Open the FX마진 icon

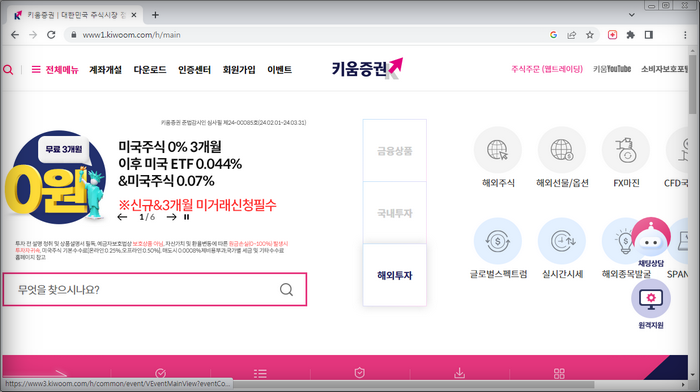(626, 150)
